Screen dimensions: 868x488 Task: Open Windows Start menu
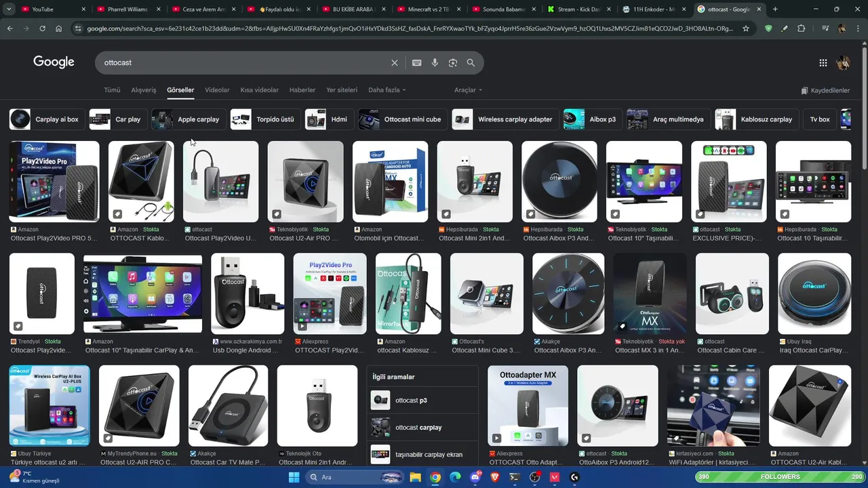click(294, 477)
